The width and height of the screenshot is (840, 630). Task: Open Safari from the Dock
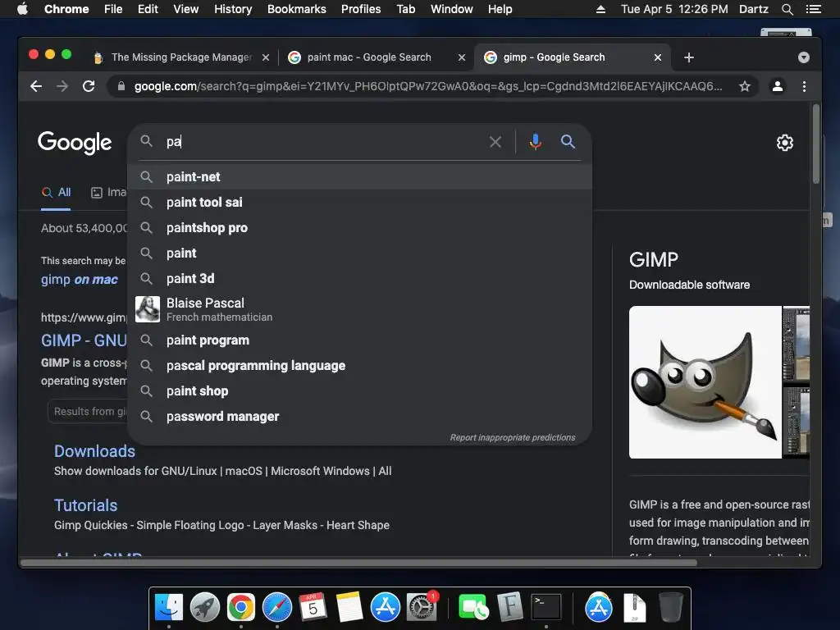pyautogui.click(x=277, y=607)
